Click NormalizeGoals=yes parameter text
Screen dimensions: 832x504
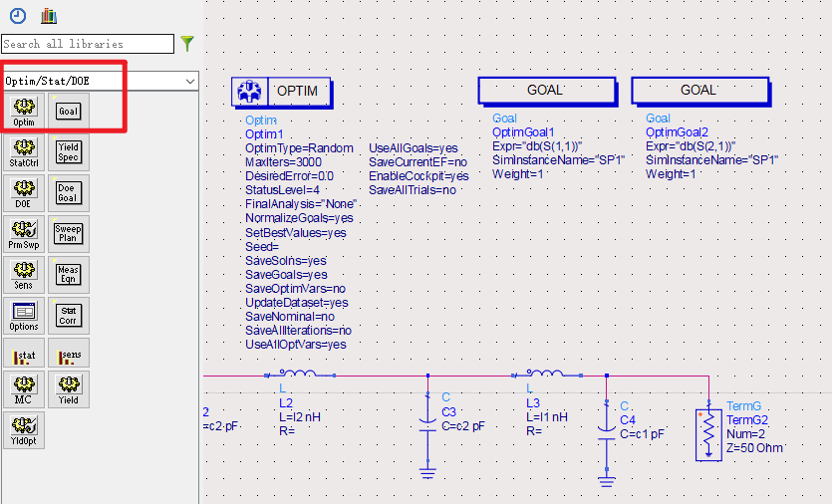[299, 218]
